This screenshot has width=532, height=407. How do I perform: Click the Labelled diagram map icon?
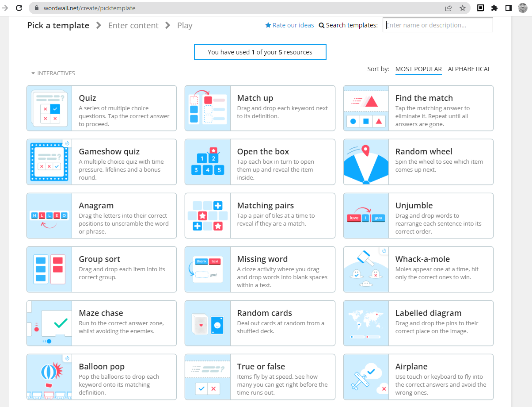tap(366, 323)
